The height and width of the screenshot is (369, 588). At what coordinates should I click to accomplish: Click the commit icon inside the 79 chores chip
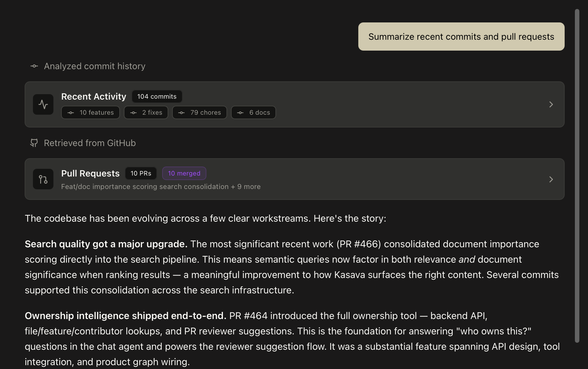click(x=181, y=112)
